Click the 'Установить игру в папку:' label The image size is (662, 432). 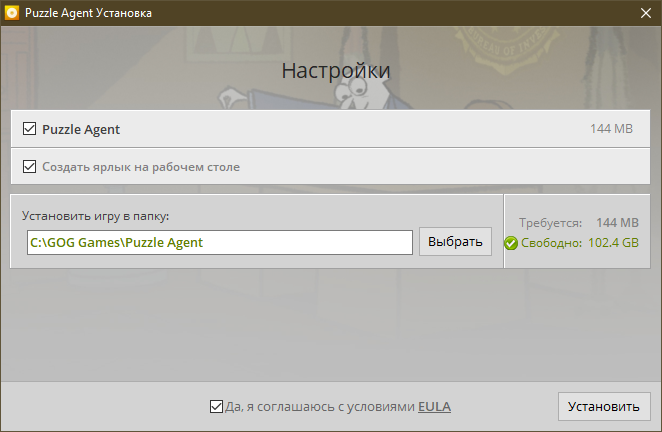[x=95, y=216]
